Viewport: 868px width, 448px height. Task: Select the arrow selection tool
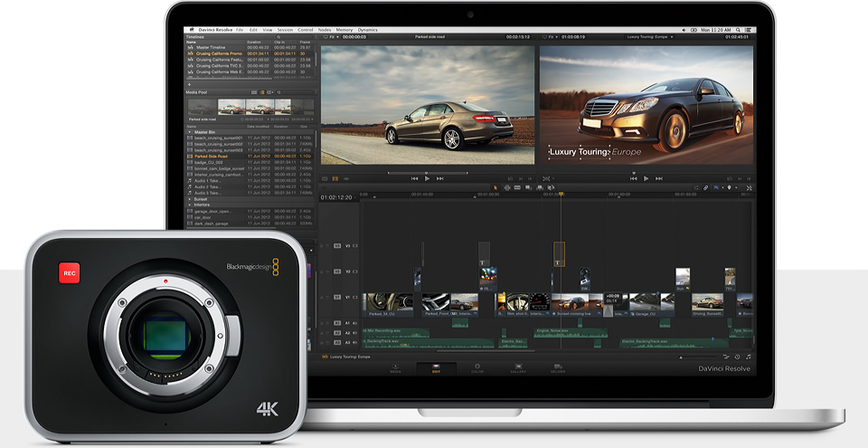[495, 188]
